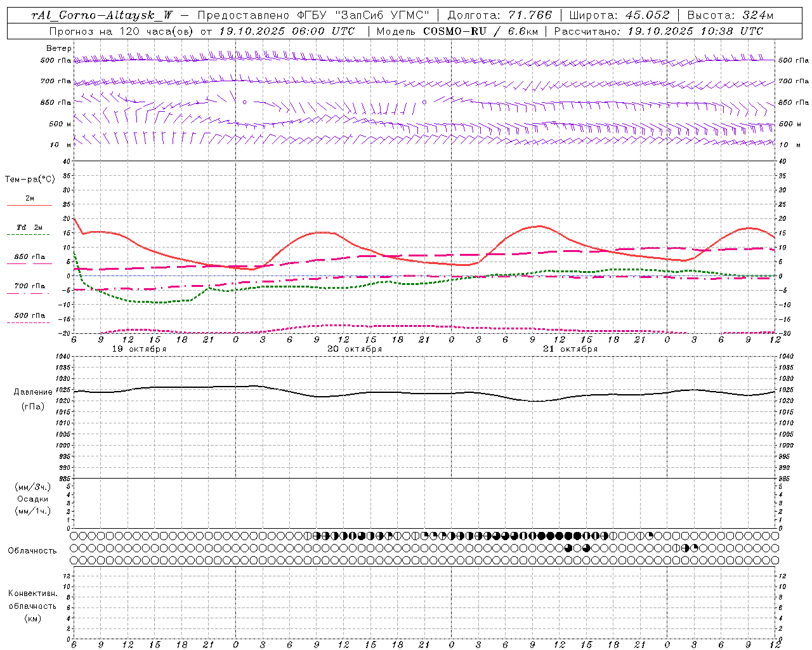Click the Широта: 45.052 value
The image size is (812, 650).
click(619, 15)
